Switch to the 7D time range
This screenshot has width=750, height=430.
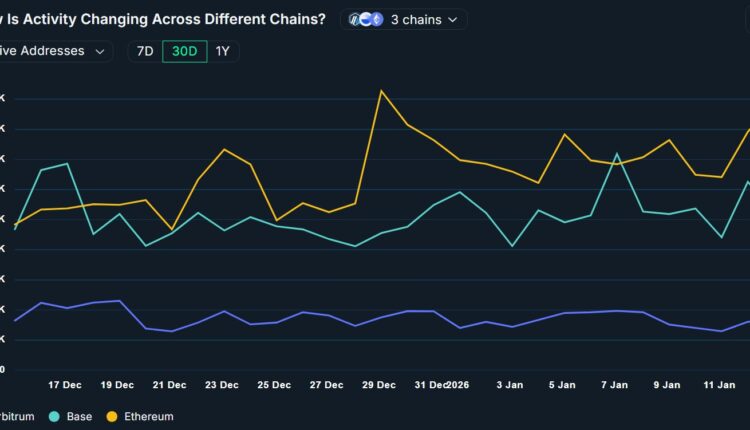click(x=144, y=51)
